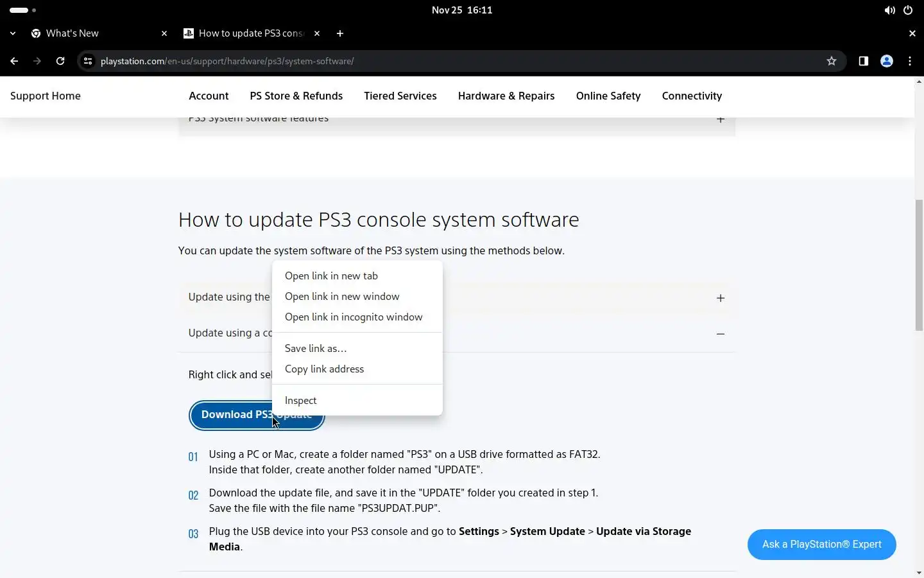Screen dimensions: 924x578
Task: Go to Support Home
Action: (46, 96)
